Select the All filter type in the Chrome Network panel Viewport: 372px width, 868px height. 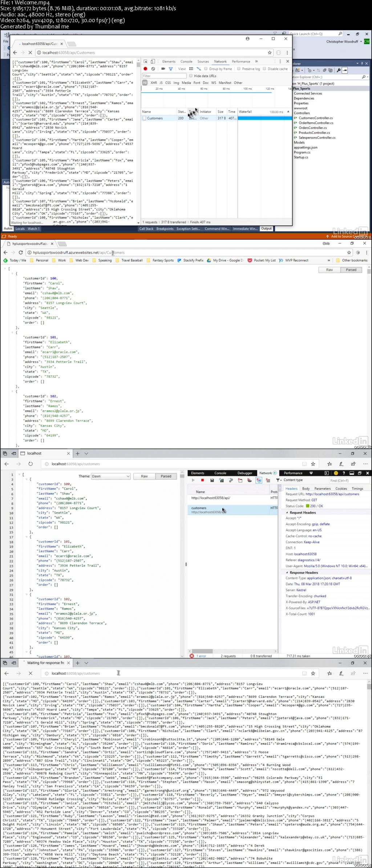point(145,83)
